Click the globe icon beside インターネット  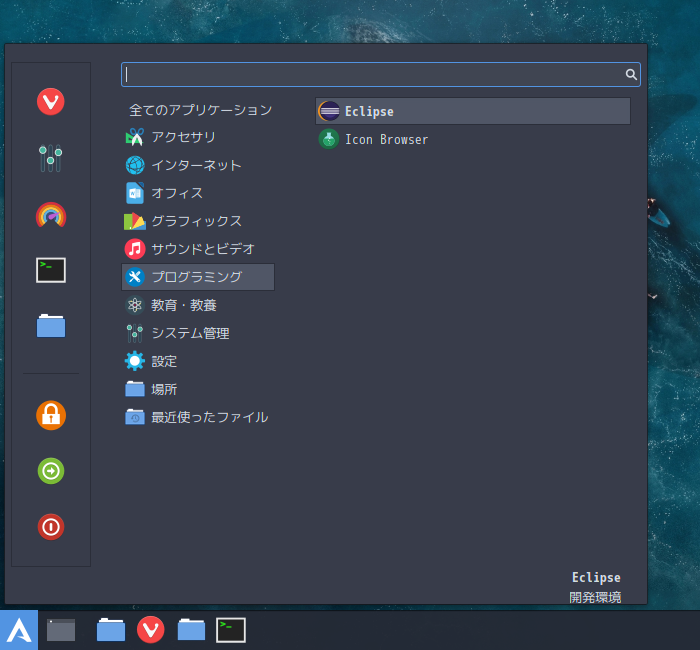(x=134, y=165)
